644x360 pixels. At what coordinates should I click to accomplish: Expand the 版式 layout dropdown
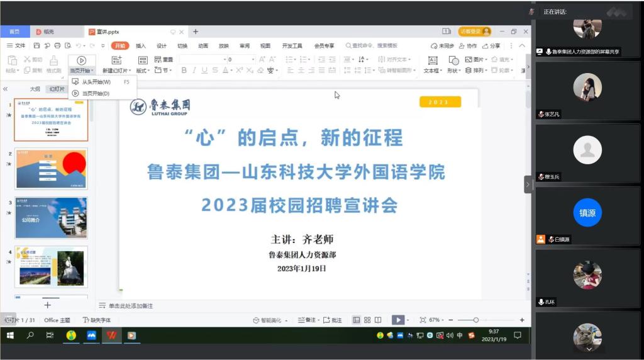[143, 70]
